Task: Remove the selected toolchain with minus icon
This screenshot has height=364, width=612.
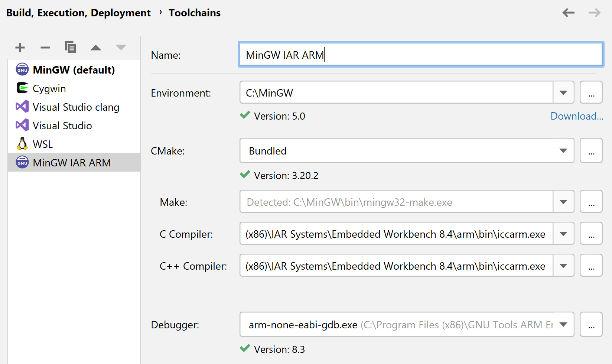Action: click(x=45, y=48)
